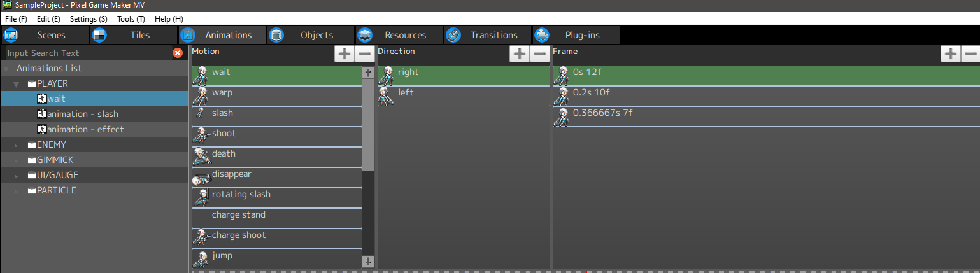The image size is (980, 273).
Task: Expand the ENEMY folder arrow
Action: pyautogui.click(x=17, y=145)
